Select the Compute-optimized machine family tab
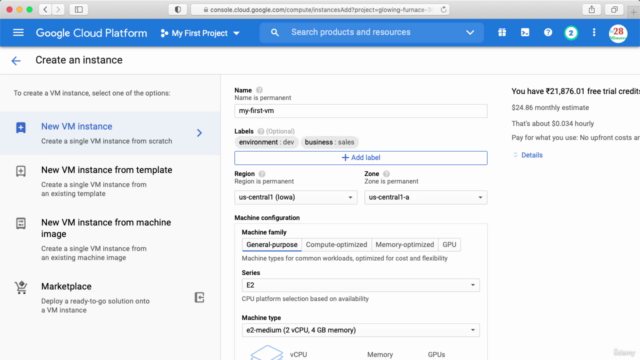 click(x=336, y=245)
